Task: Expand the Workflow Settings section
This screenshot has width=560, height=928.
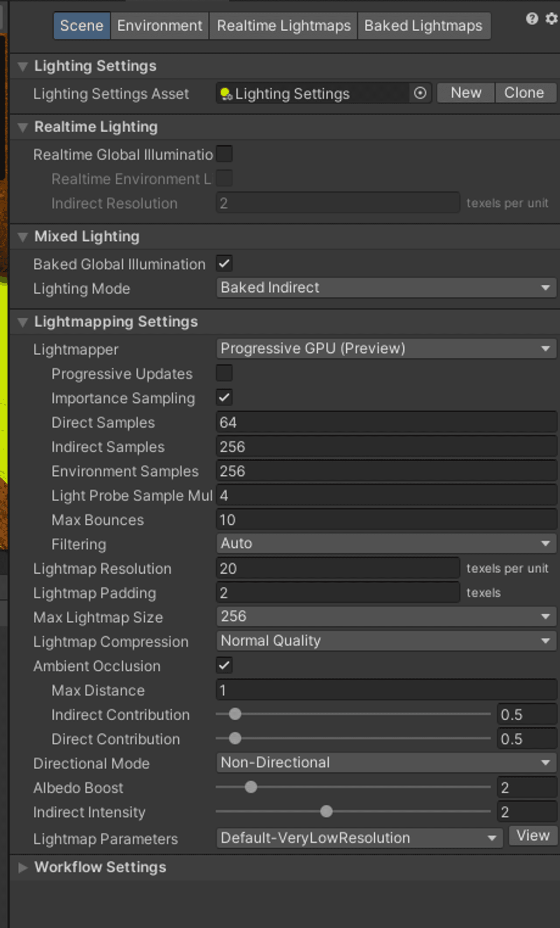Action: coord(22,867)
